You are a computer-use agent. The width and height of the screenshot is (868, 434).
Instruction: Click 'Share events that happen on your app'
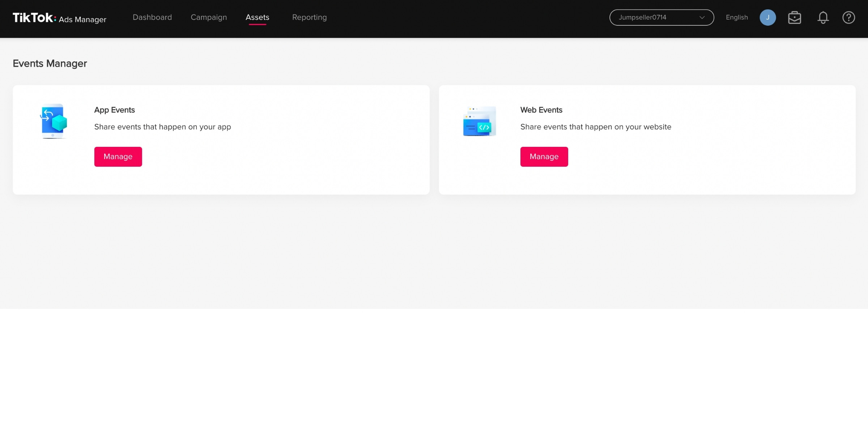pos(162,127)
